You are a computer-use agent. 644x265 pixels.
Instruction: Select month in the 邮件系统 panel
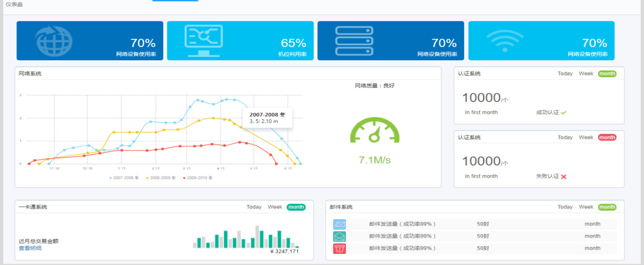(607, 207)
